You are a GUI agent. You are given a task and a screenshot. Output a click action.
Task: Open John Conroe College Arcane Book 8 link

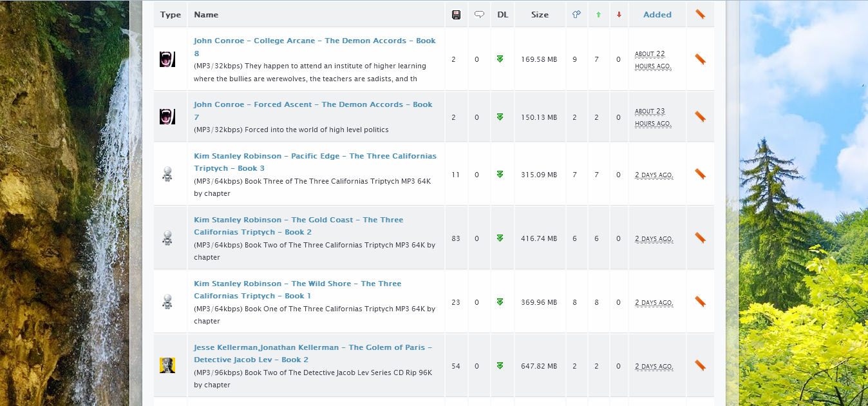click(x=315, y=46)
